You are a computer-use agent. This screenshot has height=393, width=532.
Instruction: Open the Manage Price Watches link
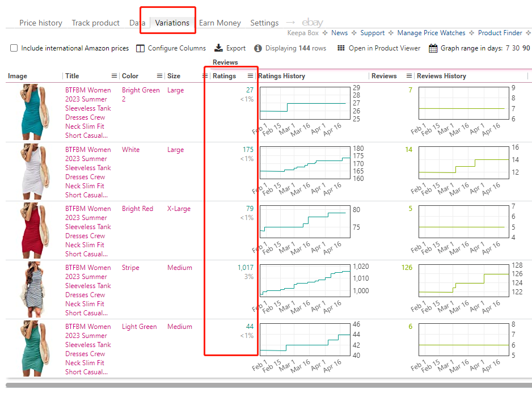point(431,33)
